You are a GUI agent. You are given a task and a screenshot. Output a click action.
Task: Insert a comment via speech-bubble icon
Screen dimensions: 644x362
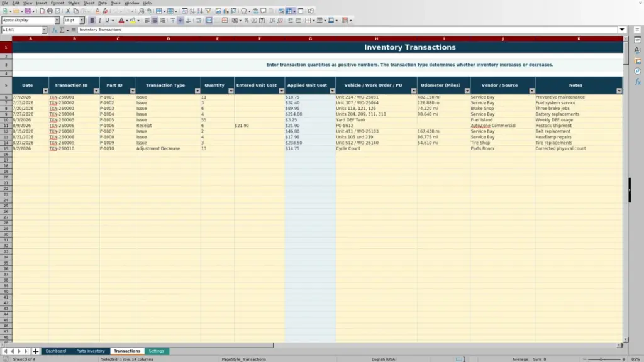point(264,11)
